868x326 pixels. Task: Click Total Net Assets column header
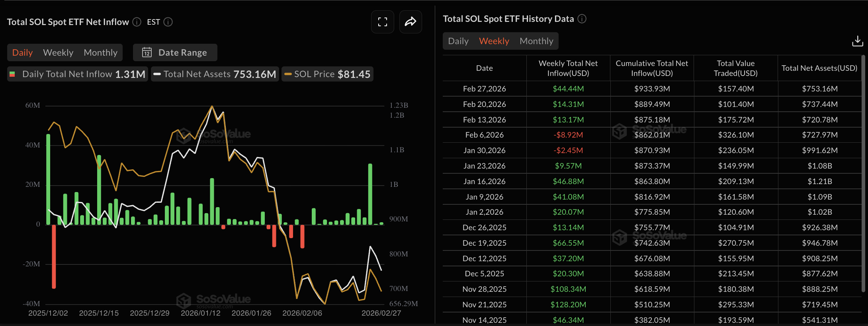click(819, 68)
